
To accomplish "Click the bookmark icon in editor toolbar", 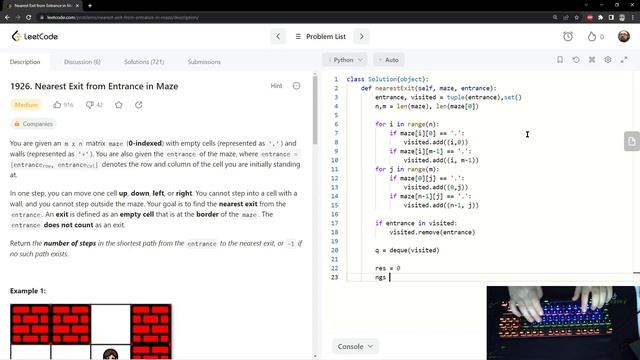I will (x=560, y=60).
